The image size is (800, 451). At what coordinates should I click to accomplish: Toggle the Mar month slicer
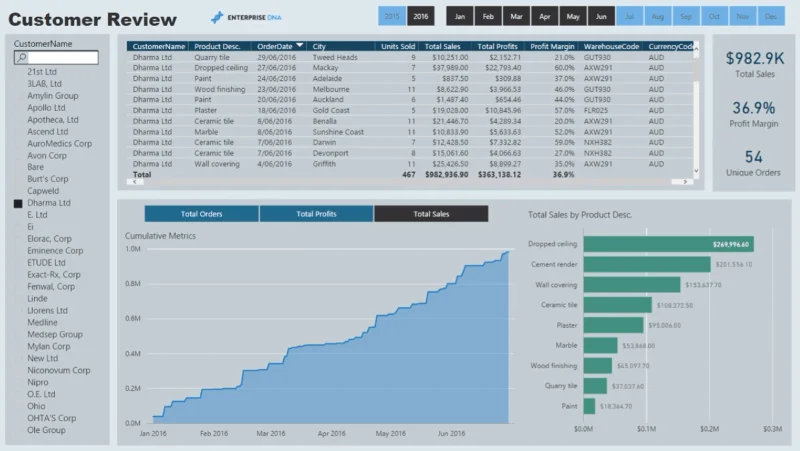516,16
